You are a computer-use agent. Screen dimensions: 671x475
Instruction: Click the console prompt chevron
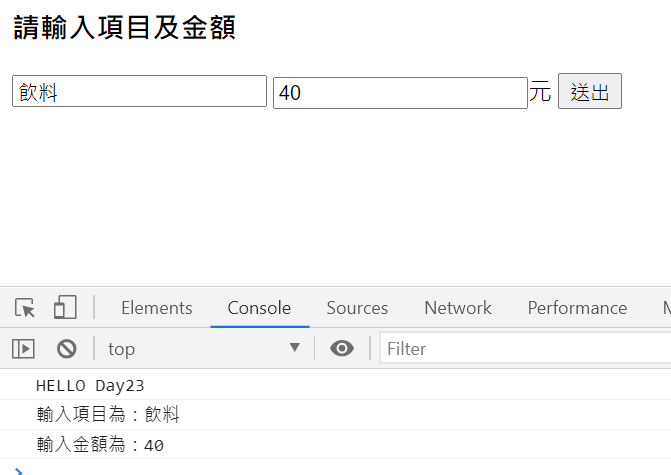[19, 471]
